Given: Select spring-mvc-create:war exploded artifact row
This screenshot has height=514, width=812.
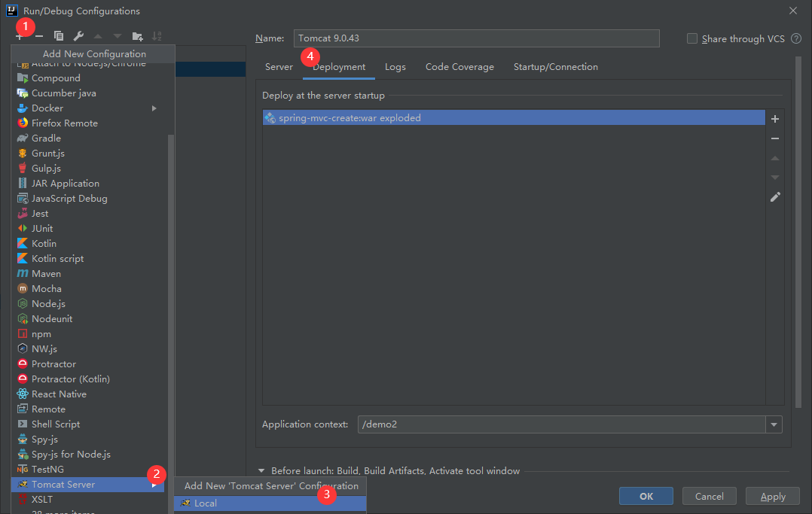Looking at the screenshot, I should tap(514, 117).
